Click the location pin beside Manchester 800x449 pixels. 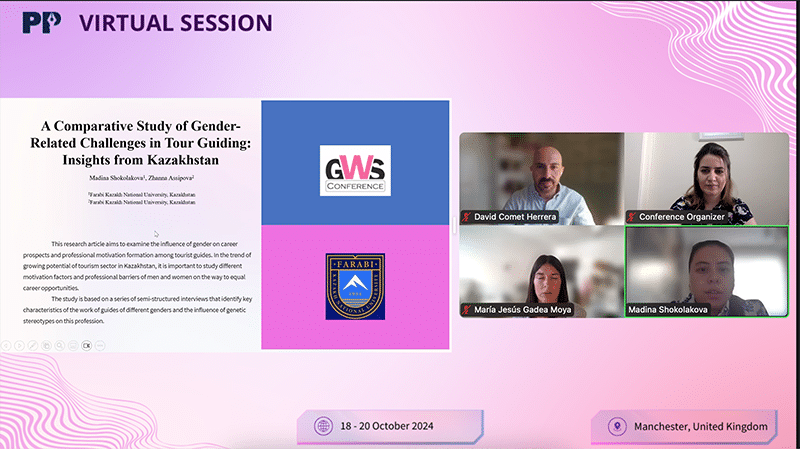point(616,426)
